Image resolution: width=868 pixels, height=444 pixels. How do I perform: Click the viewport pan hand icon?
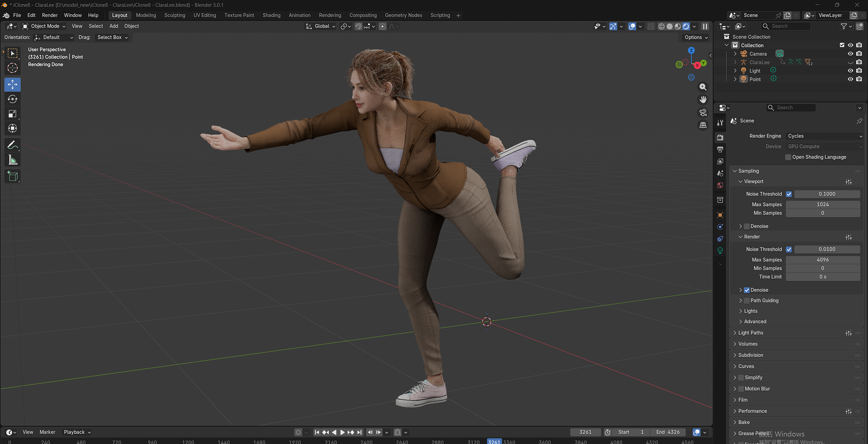[x=703, y=100]
